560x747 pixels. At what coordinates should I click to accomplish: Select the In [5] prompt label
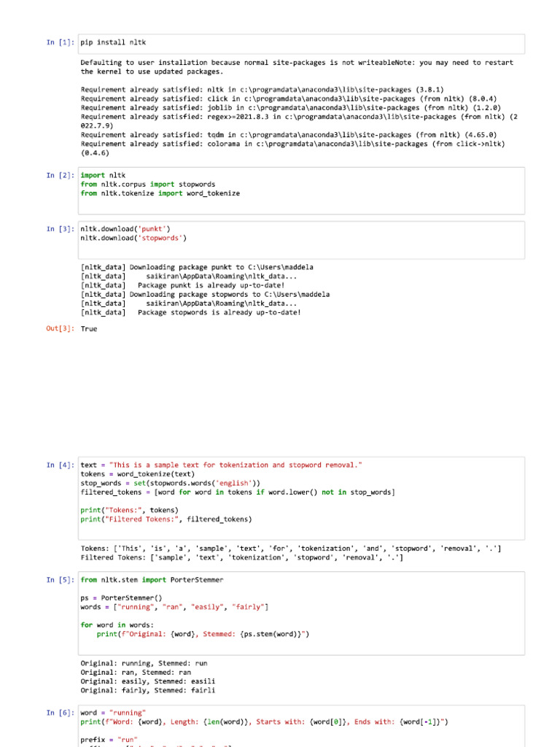pyautogui.click(x=60, y=580)
